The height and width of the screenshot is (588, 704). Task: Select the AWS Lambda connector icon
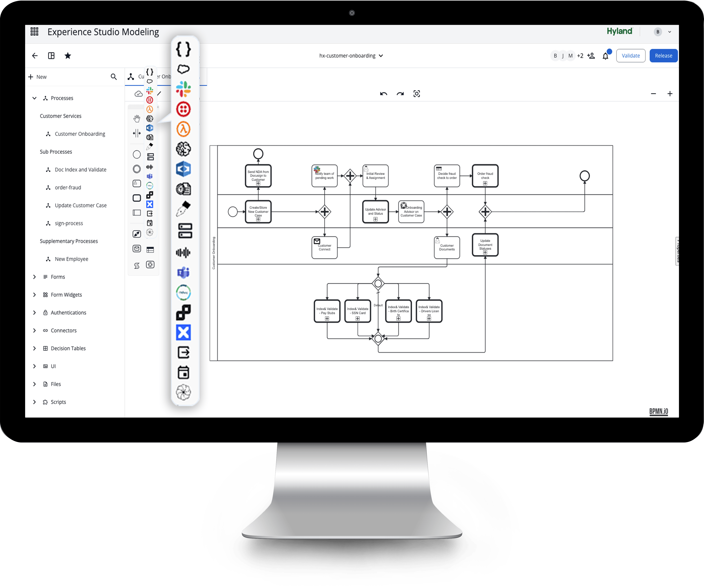point(183,129)
